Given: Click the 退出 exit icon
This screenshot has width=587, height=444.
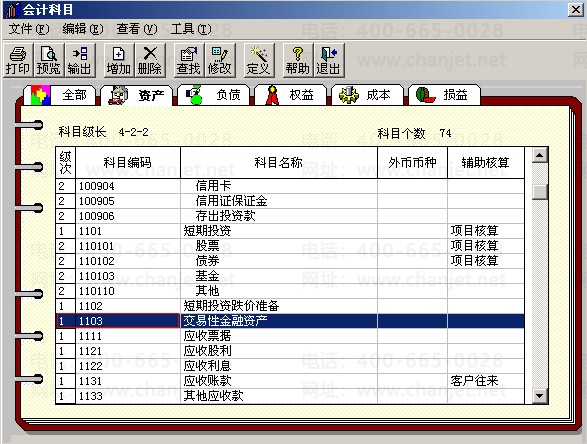Looking at the screenshot, I should pos(329,60).
